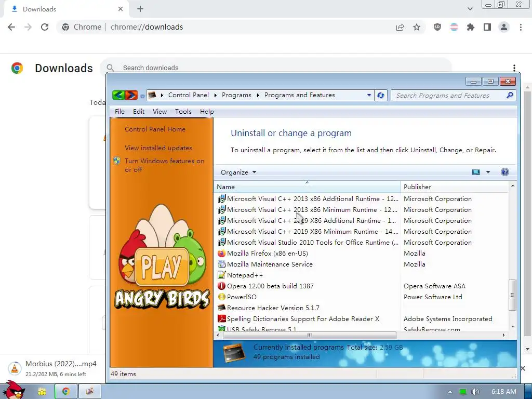
Task: Open the volume speaker tray icon
Action: [x=475, y=392]
